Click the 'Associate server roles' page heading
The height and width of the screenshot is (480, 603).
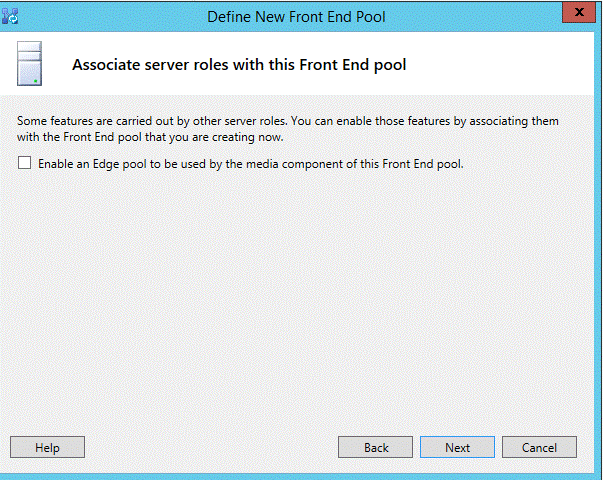(x=239, y=65)
